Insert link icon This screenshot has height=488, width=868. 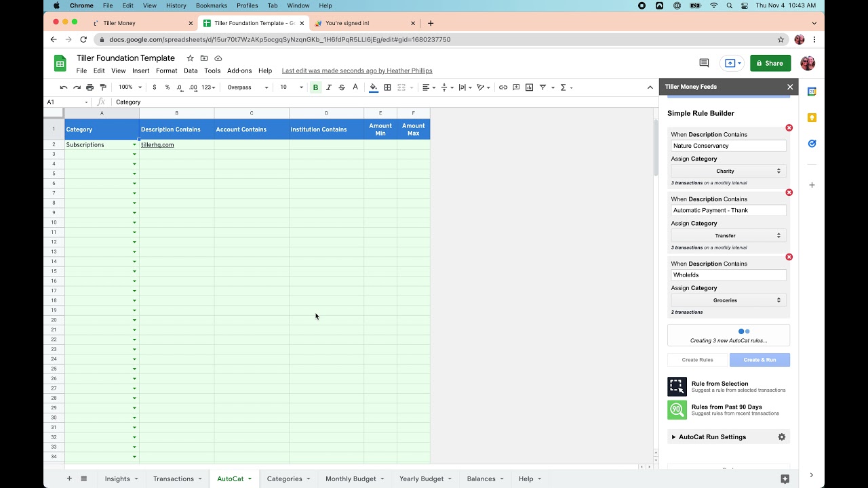[x=503, y=87]
